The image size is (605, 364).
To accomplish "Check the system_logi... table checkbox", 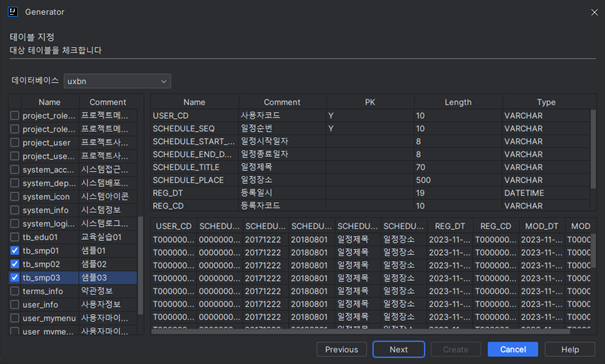I will pos(15,223).
